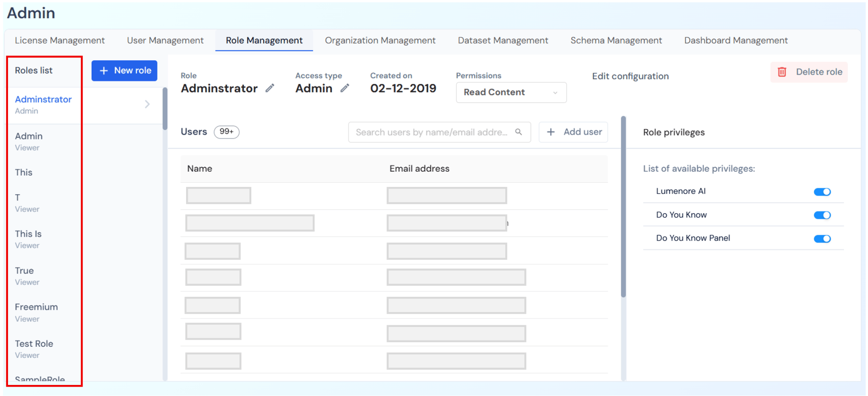Image resolution: width=868 pixels, height=396 pixels.
Task: Click the Edit configuration link
Action: 630,76
